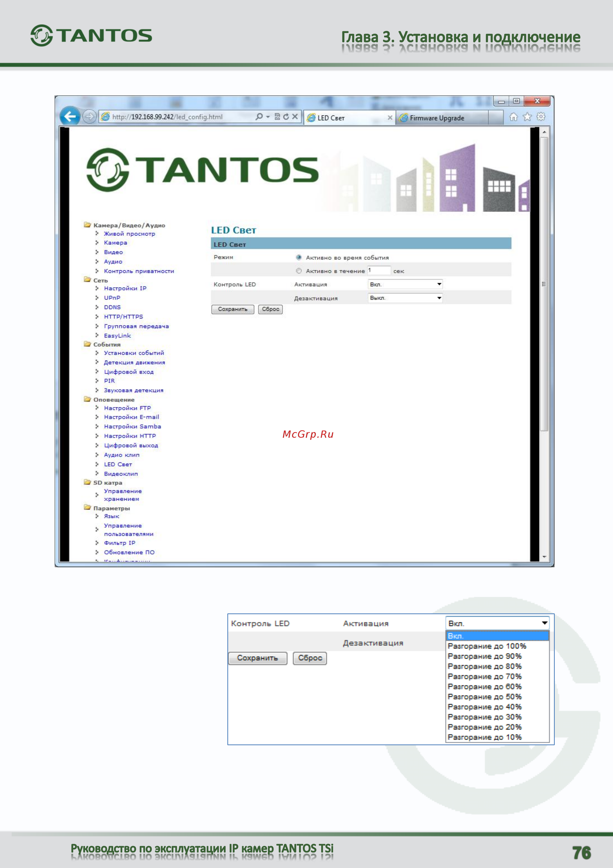Click the Оповещение folder icon
The image size is (613, 868).
[87, 399]
